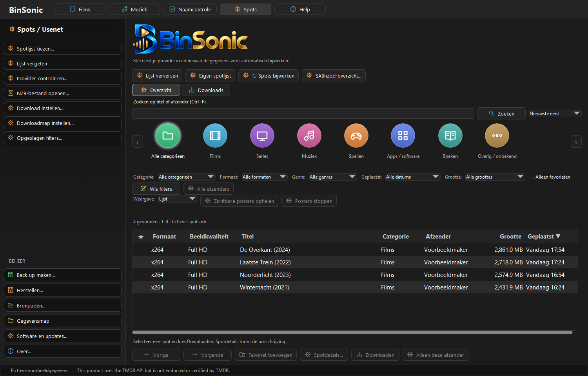588x376 pixels.
Task: Switch to the Films top tab
Action: (x=80, y=9)
